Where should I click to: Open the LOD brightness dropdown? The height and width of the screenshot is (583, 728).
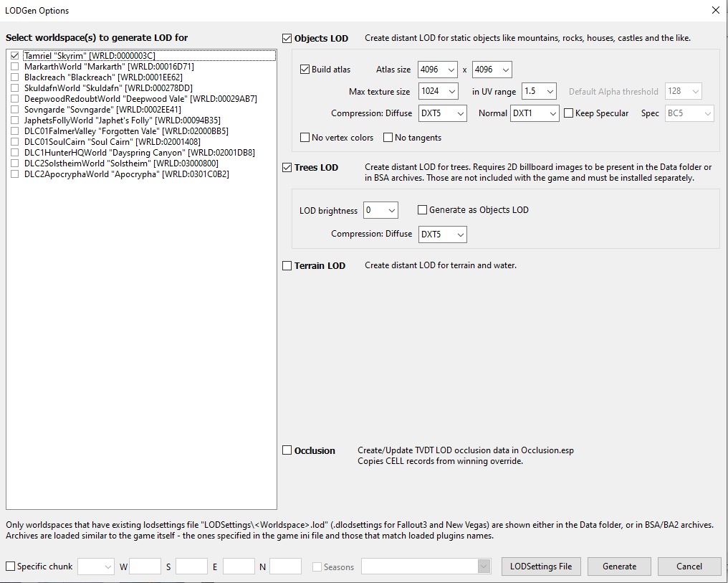[380, 210]
